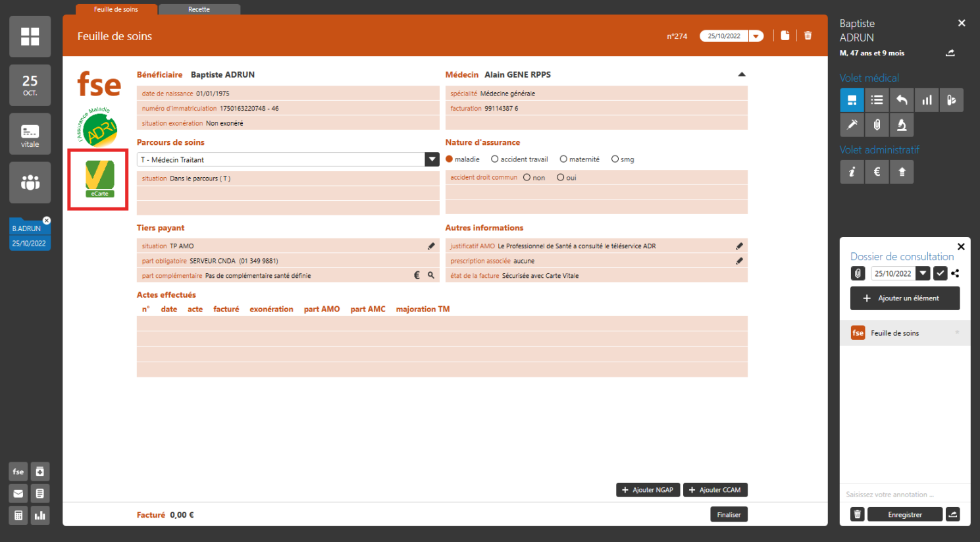Select the maternité radio button
The image size is (980, 542).
pos(563,159)
